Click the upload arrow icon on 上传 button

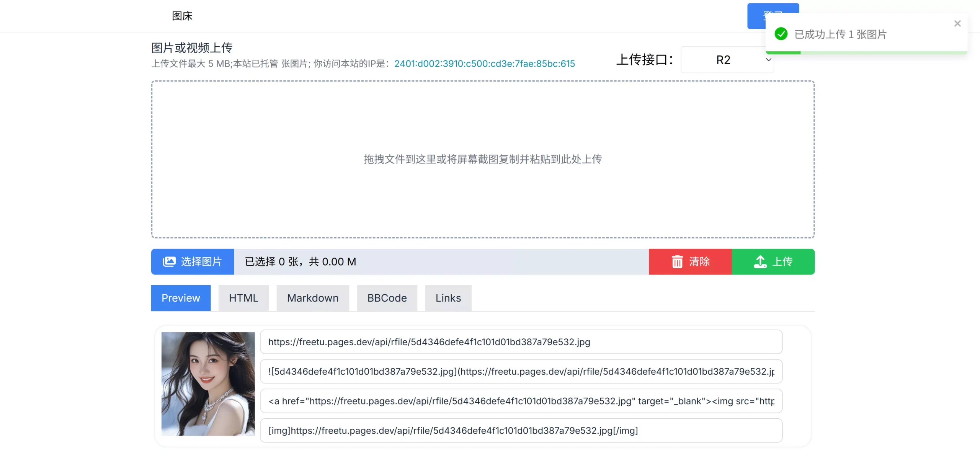coord(760,262)
